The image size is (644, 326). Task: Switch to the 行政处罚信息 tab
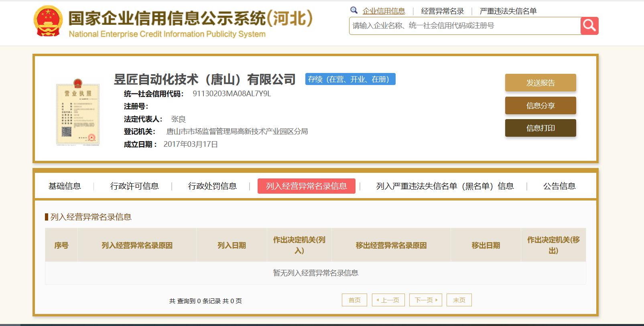tap(212, 186)
